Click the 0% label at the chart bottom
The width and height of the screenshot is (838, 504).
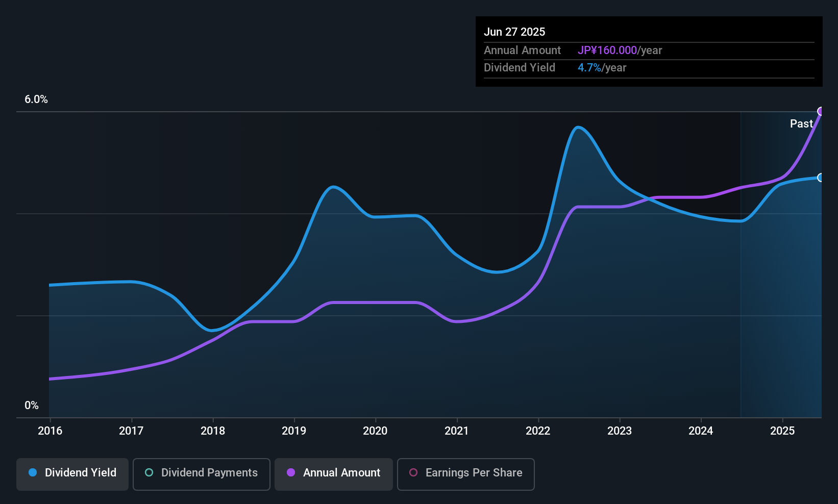pos(31,405)
